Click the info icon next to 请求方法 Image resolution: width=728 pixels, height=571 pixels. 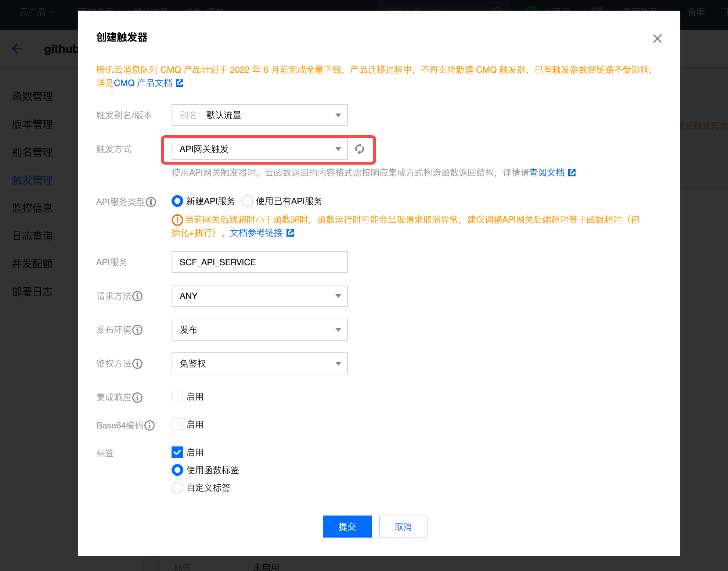[x=137, y=296]
